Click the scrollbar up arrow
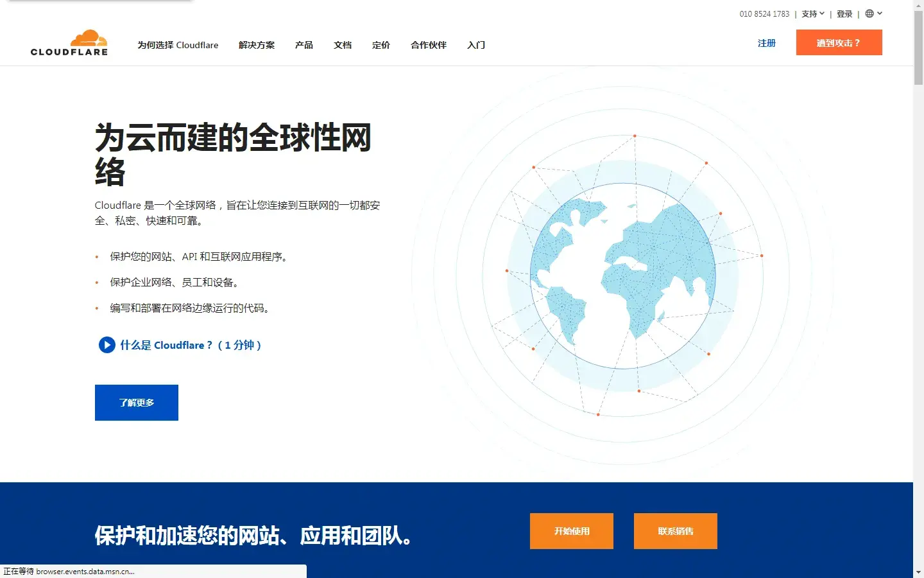Image resolution: width=924 pixels, height=578 pixels. tap(918, 5)
